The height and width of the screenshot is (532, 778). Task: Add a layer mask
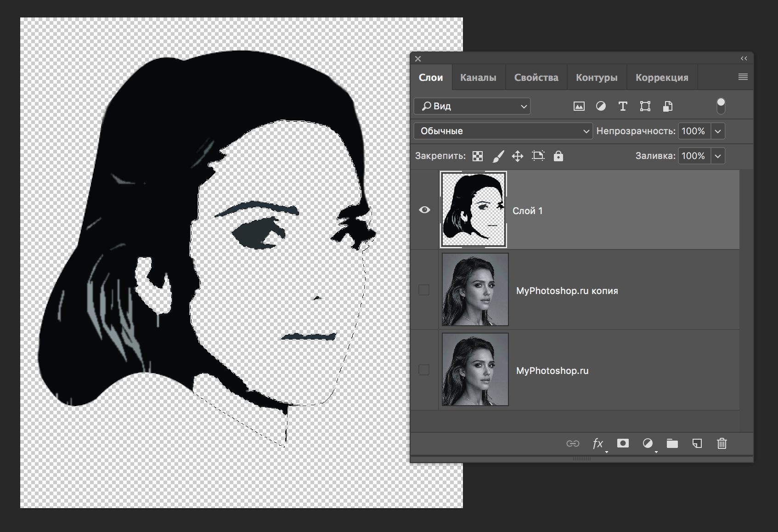click(623, 443)
